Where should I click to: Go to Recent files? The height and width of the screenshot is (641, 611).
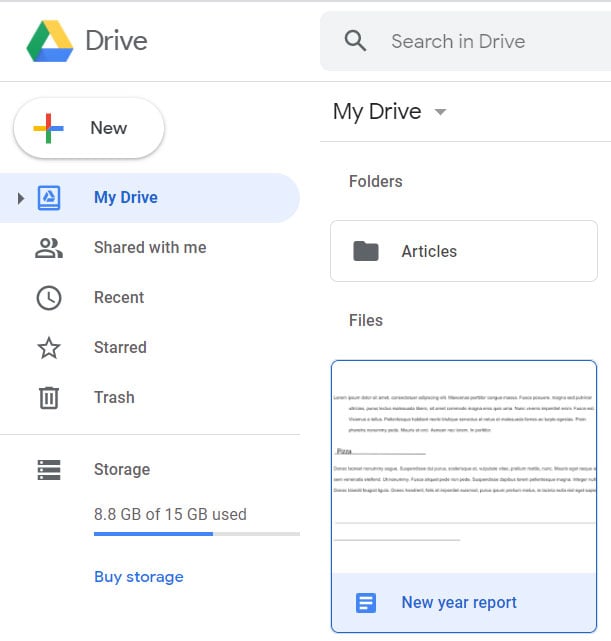tap(150, 298)
